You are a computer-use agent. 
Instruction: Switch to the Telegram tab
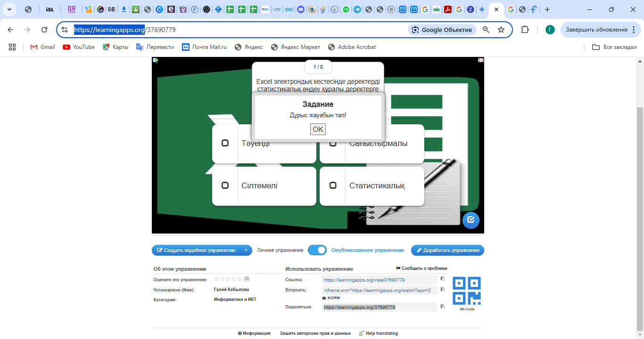pos(357,9)
